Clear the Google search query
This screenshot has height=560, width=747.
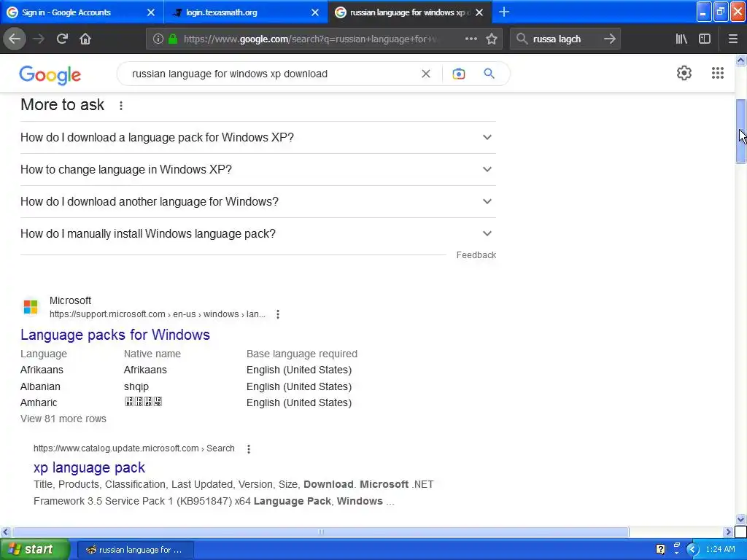pyautogui.click(x=426, y=74)
